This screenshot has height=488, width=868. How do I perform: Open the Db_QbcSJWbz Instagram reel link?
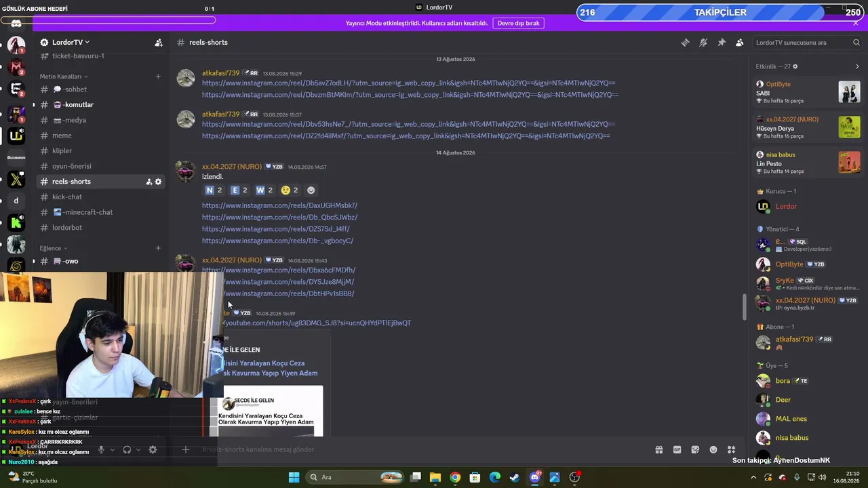coord(279,218)
